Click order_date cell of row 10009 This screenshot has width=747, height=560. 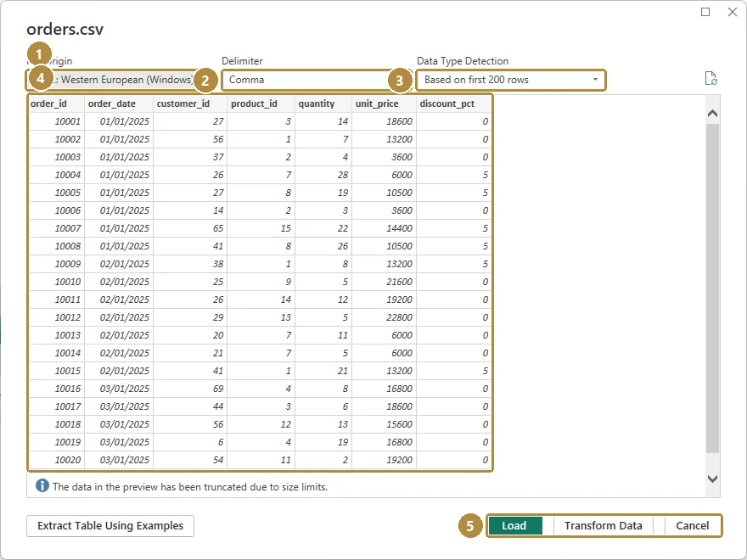(119, 264)
